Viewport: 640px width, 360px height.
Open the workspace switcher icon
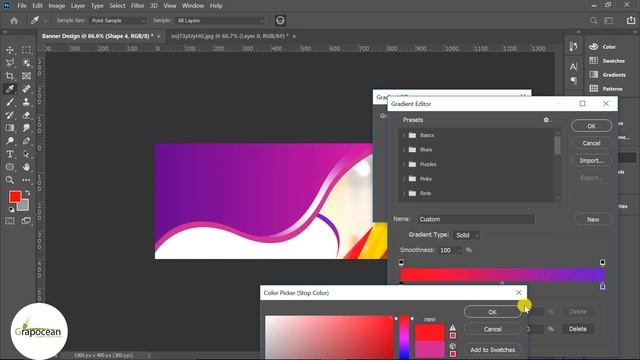coord(609,20)
